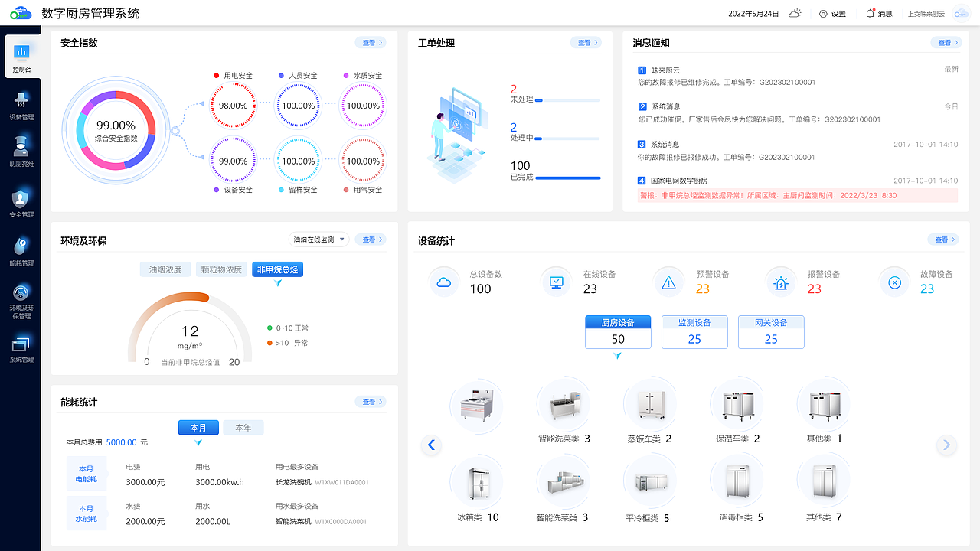The width and height of the screenshot is (980, 551).
Task: Click 处理中 progress bar
Action: pyautogui.click(x=567, y=139)
